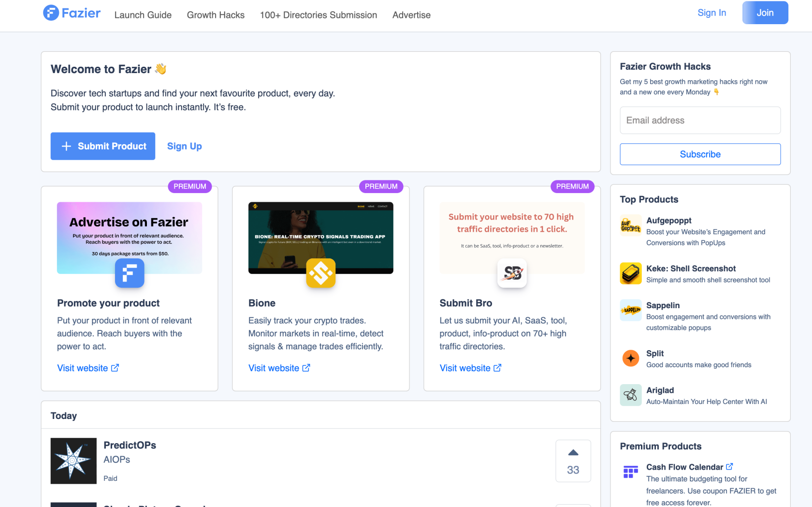Open the Growth Hacks nav link
This screenshot has width=812, height=507.
(x=216, y=15)
